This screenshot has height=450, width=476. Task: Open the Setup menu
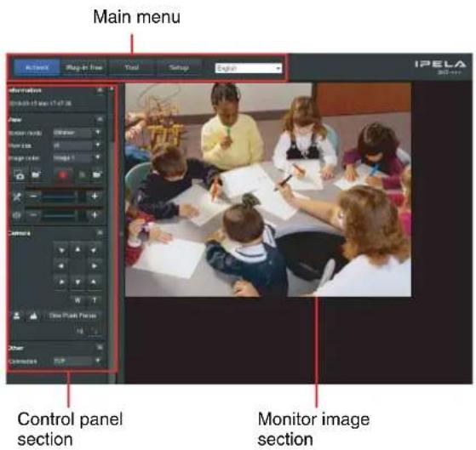pyautogui.click(x=179, y=67)
